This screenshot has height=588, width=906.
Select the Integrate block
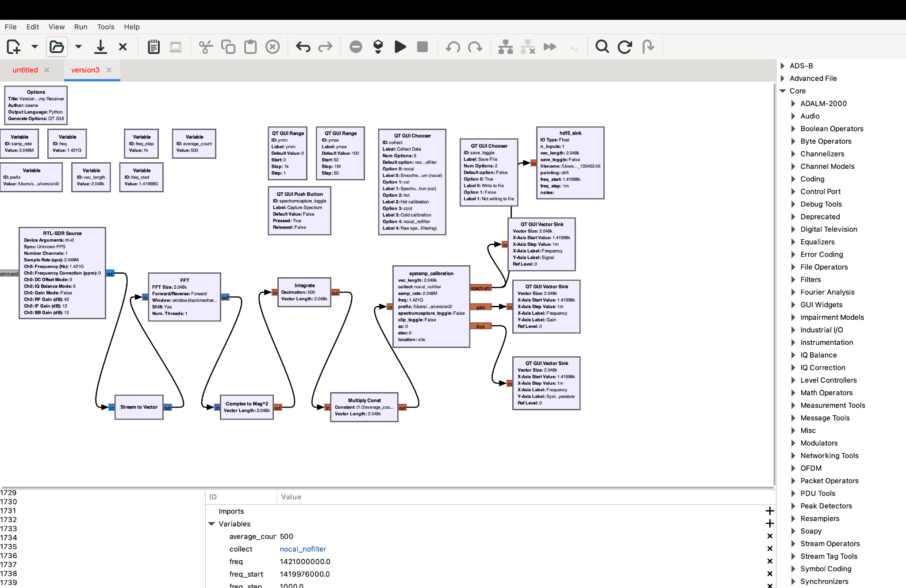[x=304, y=292]
